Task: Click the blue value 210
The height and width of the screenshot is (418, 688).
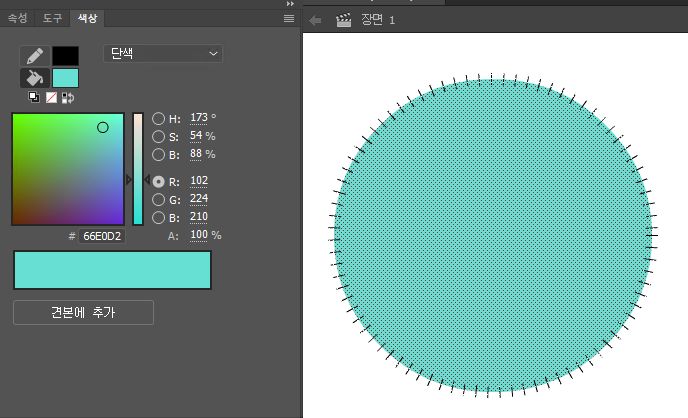Action: (x=199, y=217)
